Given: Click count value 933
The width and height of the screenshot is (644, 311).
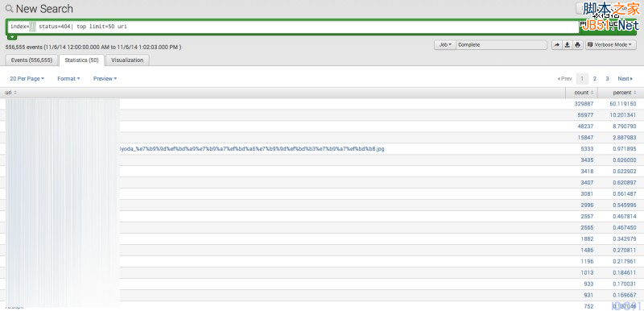Looking at the screenshot, I should [588, 284].
